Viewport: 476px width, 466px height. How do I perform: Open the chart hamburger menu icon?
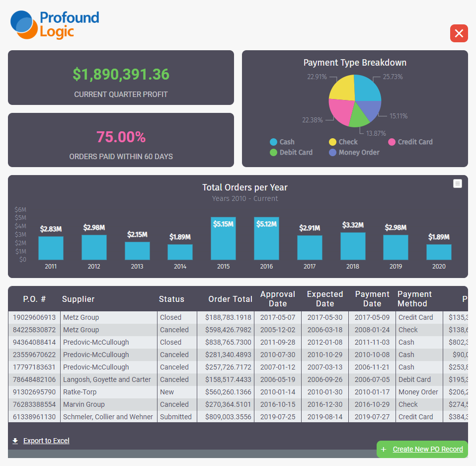[x=458, y=184]
